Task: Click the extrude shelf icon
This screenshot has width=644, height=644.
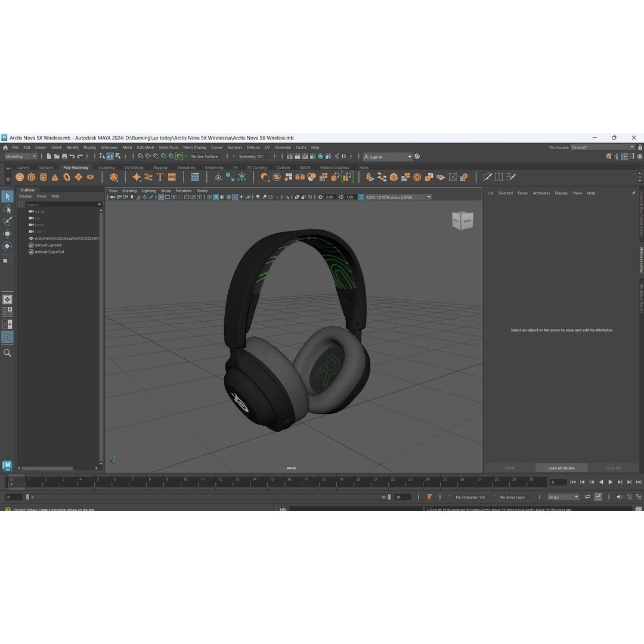Action: click(370, 177)
